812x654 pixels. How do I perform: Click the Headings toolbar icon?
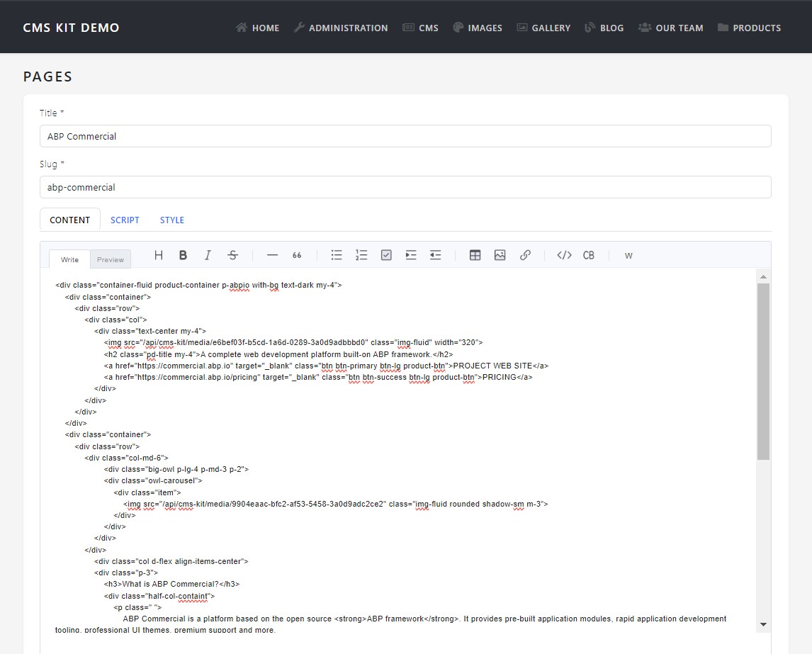point(159,255)
